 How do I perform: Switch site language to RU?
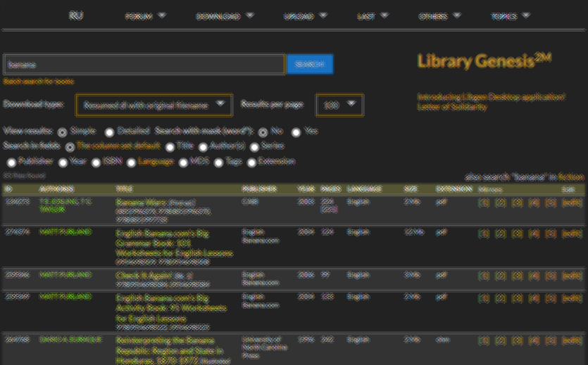[76, 15]
